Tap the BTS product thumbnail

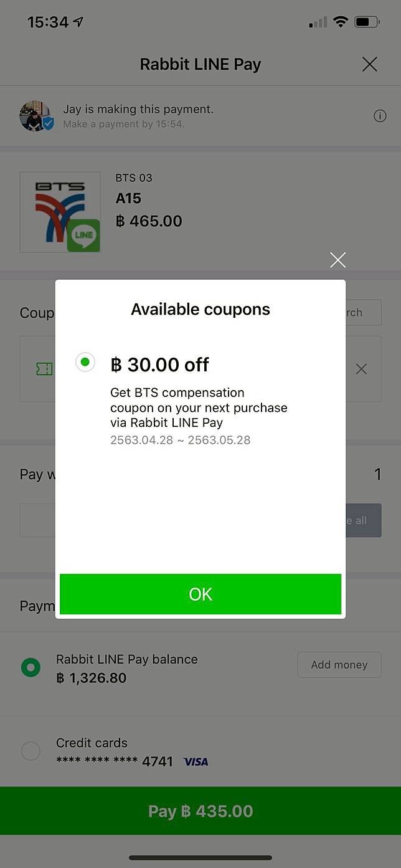[60, 212]
